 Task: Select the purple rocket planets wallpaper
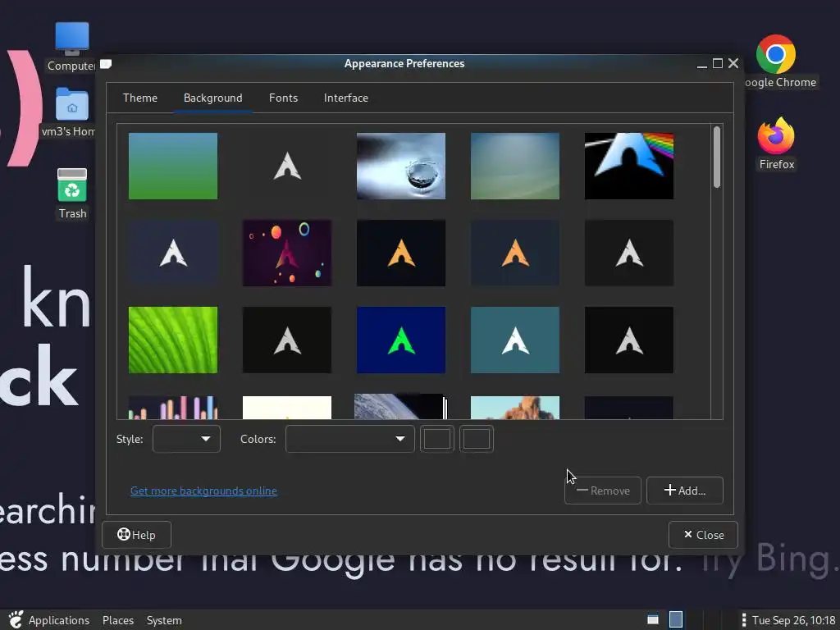pyautogui.click(x=287, y=253)
